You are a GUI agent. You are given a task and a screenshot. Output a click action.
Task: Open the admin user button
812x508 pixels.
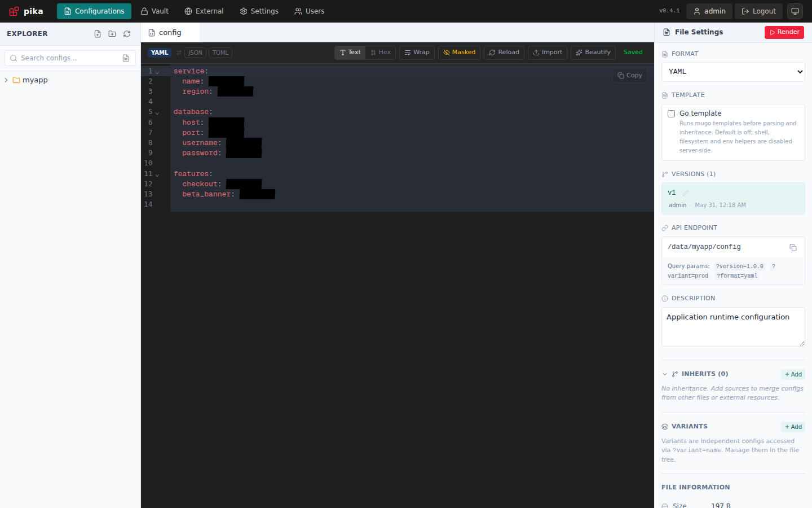click(x=709, y=11)
